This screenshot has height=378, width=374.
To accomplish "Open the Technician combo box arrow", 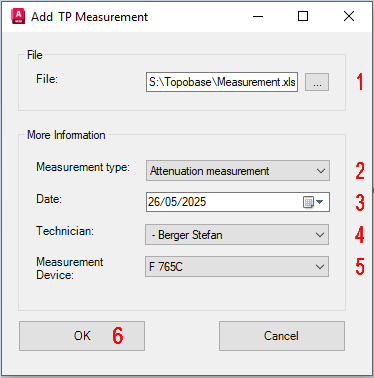I will coord(320,235).
